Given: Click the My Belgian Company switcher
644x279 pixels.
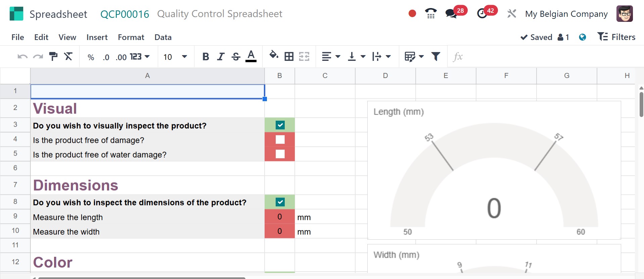Looking at the screenshot, I should point(566,14).
